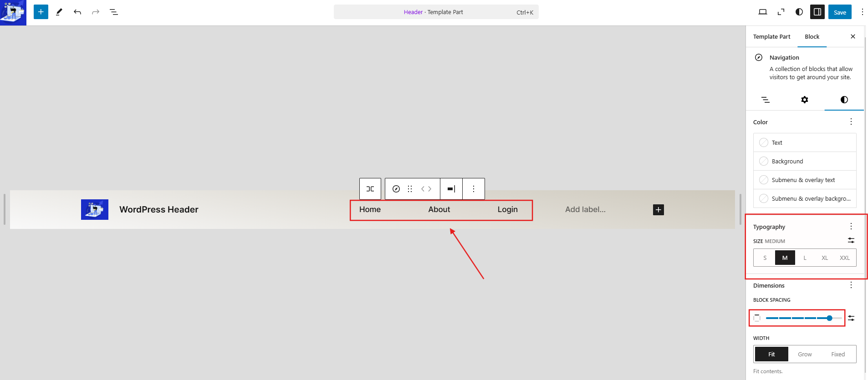Click the 'Fit contents.' help text
This screenshot has height=380, width=868.
point(768,371)
